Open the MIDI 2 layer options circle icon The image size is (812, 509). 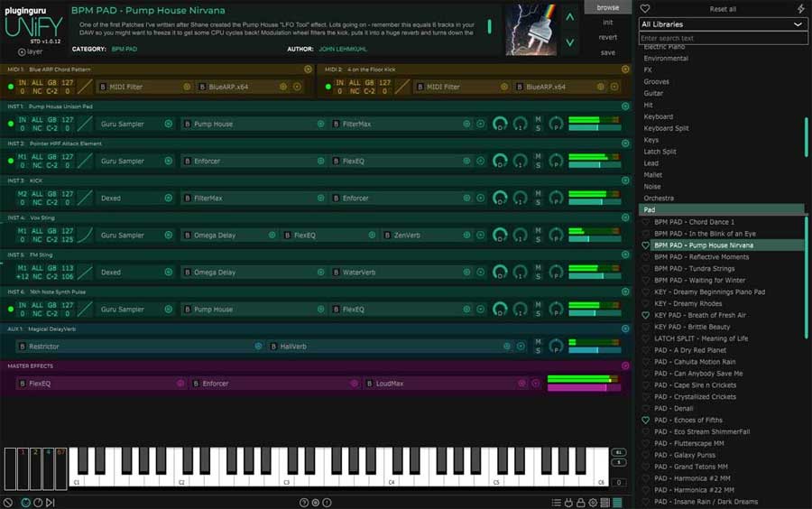click(625, 69)
